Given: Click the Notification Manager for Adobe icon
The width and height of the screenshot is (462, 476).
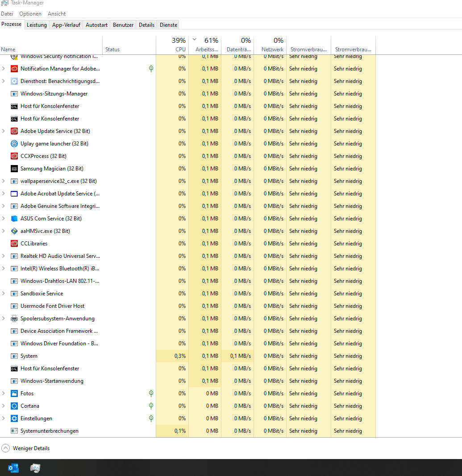Looking at the screenshot, I should pos(14,69).
